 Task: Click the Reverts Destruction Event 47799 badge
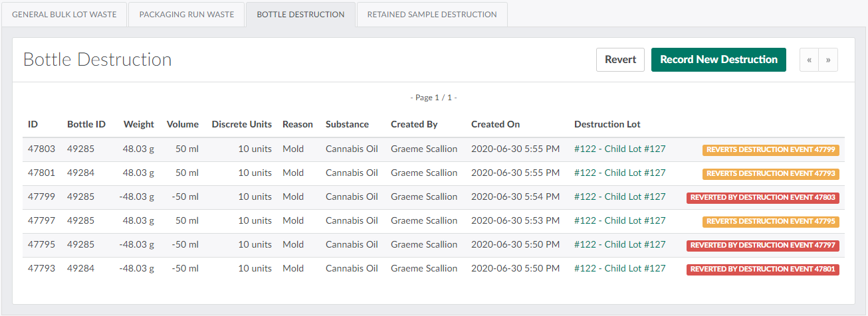pyautogui.click(x=770, y=150)
